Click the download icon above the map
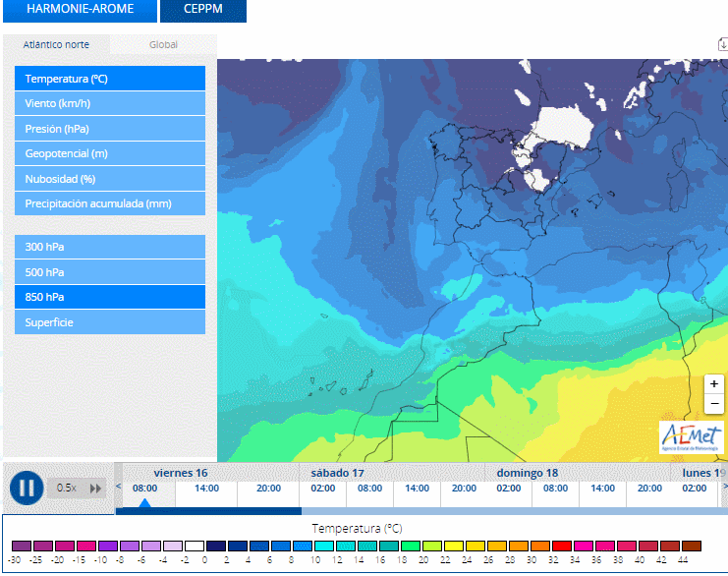The height and width of the screenshot is (576, 728). click(722, 45)
